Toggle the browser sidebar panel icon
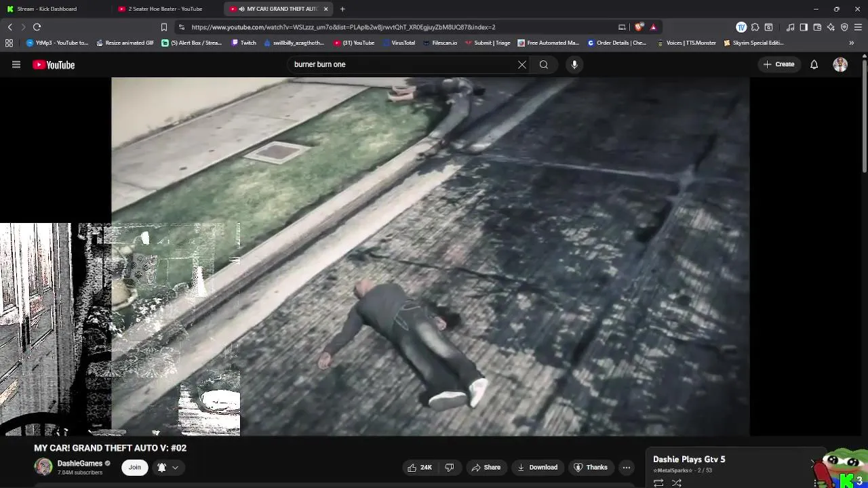The width and height of the screenshot is (868, 488). [804, 27]
